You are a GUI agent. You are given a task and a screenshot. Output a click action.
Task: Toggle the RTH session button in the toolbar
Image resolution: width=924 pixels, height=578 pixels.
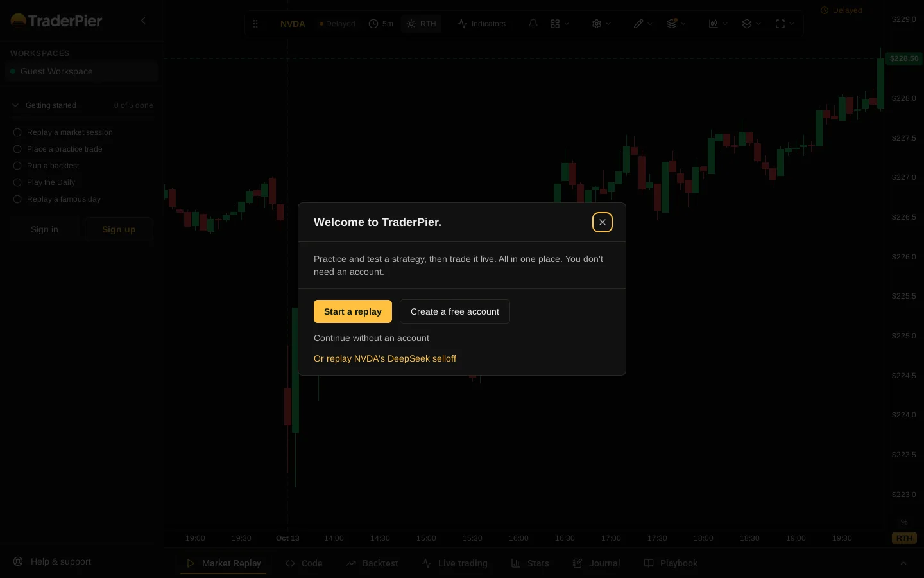[x=422, y=24]
